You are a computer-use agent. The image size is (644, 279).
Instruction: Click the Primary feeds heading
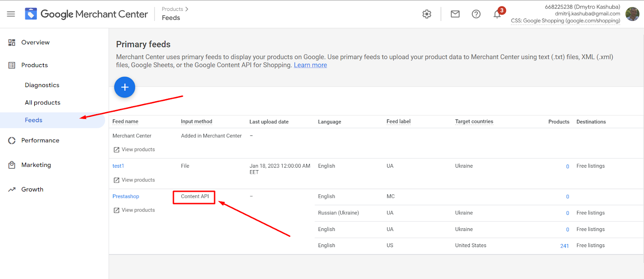tap(143, 44)
